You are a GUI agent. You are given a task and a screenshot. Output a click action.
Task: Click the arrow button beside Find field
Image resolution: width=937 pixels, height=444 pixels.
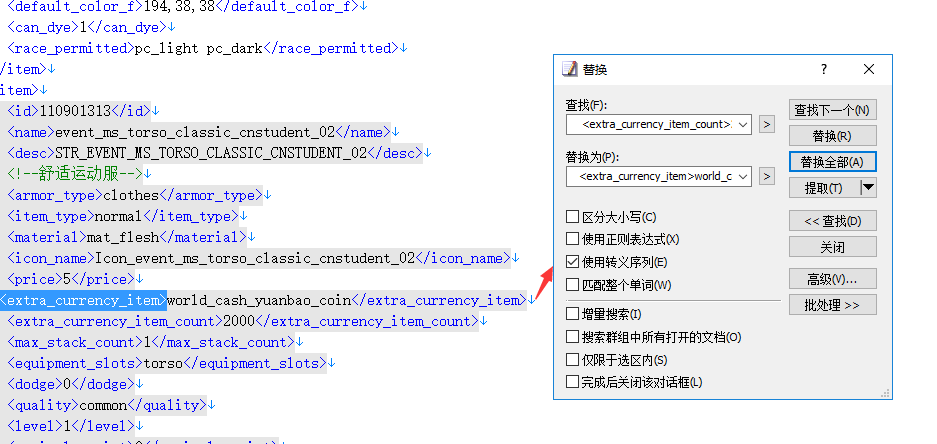(767, 124)
